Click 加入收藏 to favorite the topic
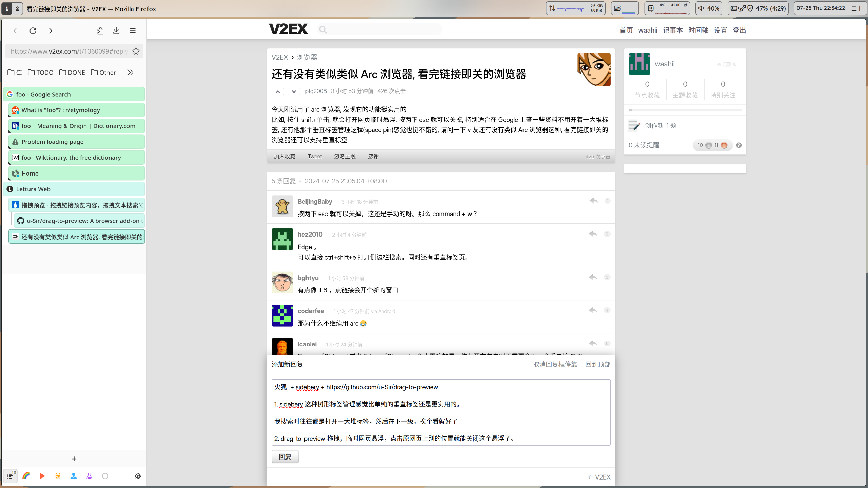This screenshot has height=488, width=868. (x=284, y=157)
